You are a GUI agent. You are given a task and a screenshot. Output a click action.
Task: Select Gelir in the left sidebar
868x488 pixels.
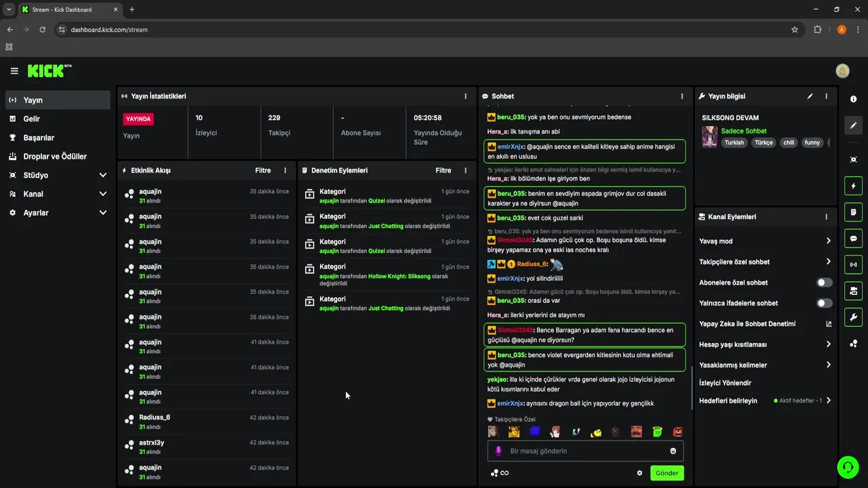(57, 119)
